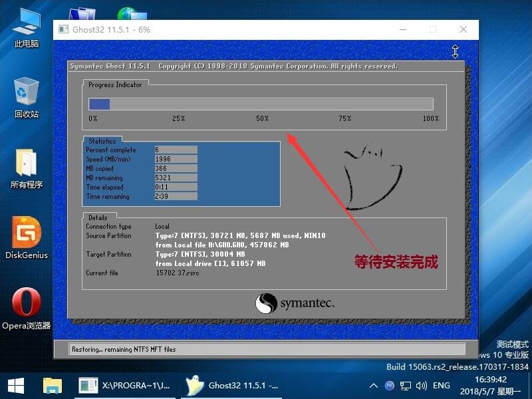
Task: Click the Time elapsed value 0:11
Action: tap(176, 187)
